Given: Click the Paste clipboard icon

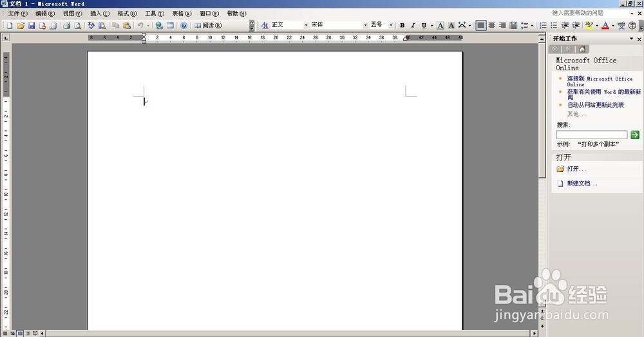Looking at the screenshot, I should click(127, 26).
